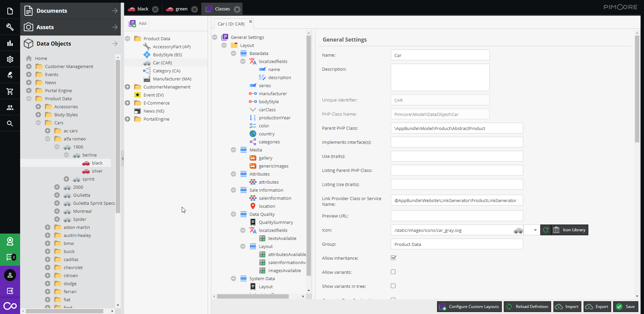Check Show variants in tree box
Viewport: 644px width, 314px height.
point(393,286)
